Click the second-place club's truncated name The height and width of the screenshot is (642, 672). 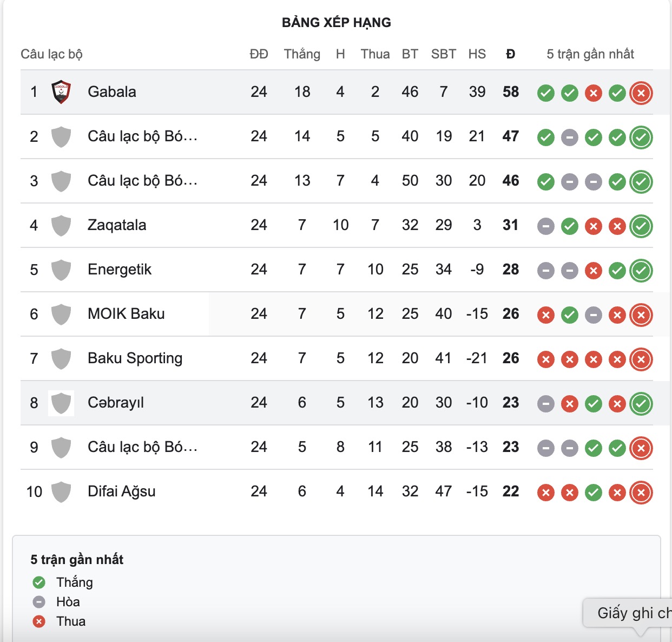point(142,136)
